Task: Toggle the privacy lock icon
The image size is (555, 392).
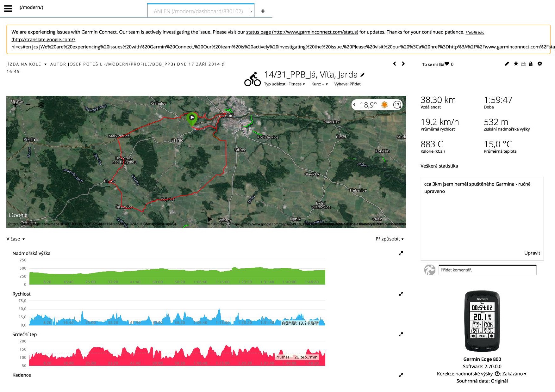Action: click(x=531, y=64)
